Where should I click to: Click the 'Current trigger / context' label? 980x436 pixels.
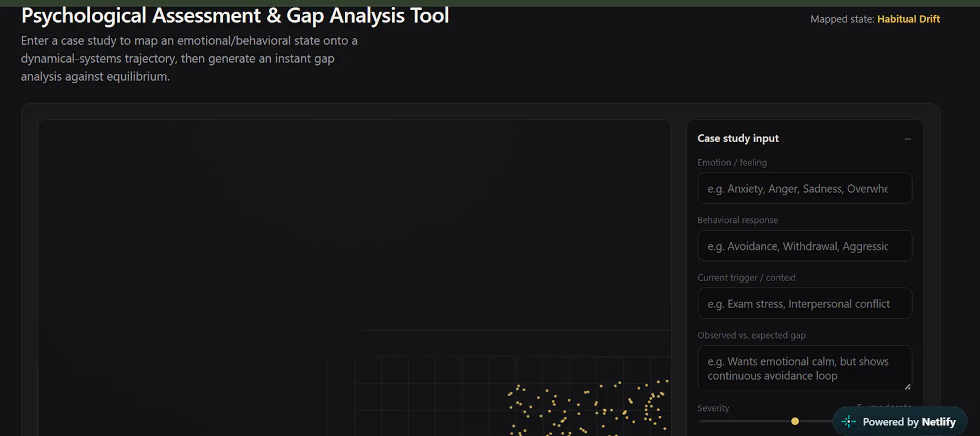747,277
